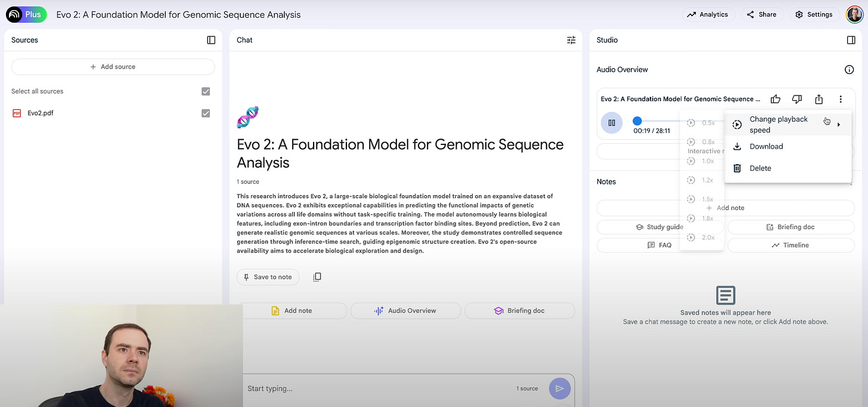Select 1.2x playback speed
This screenshot has height=407, width=868.
click(x=702, y=180)
